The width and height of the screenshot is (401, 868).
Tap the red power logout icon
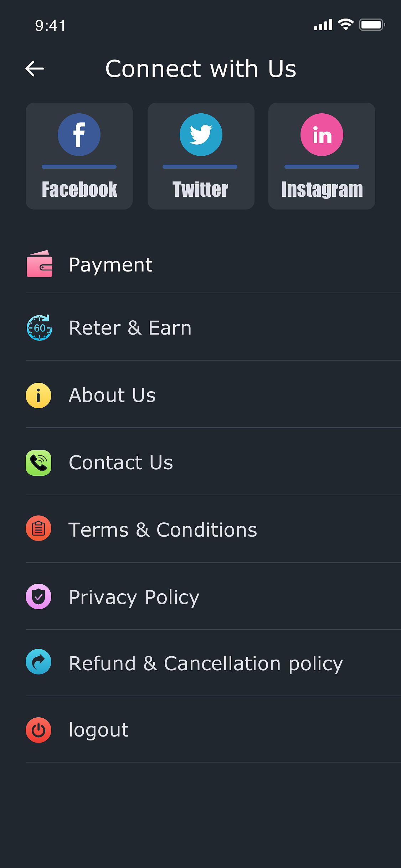click(x=38, y=730)
